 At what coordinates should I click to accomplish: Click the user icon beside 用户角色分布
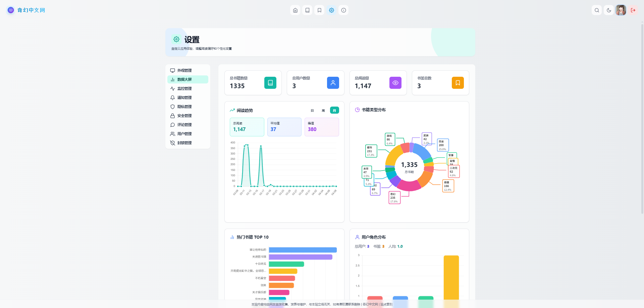coord(357,237)
